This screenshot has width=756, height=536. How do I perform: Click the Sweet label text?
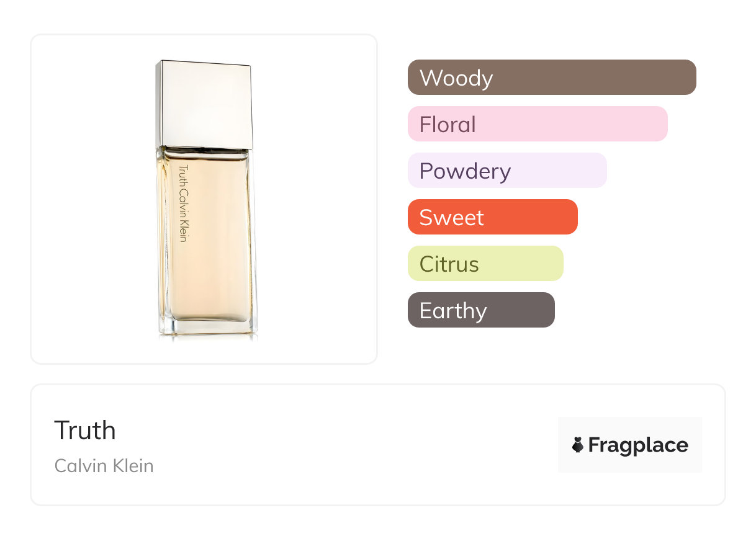tap(452, 218)
